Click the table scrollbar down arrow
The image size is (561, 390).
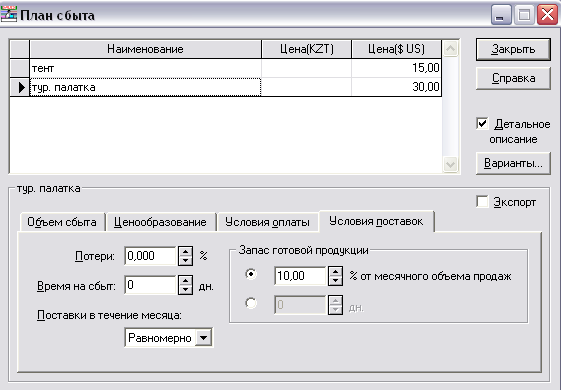click(450, 165)
